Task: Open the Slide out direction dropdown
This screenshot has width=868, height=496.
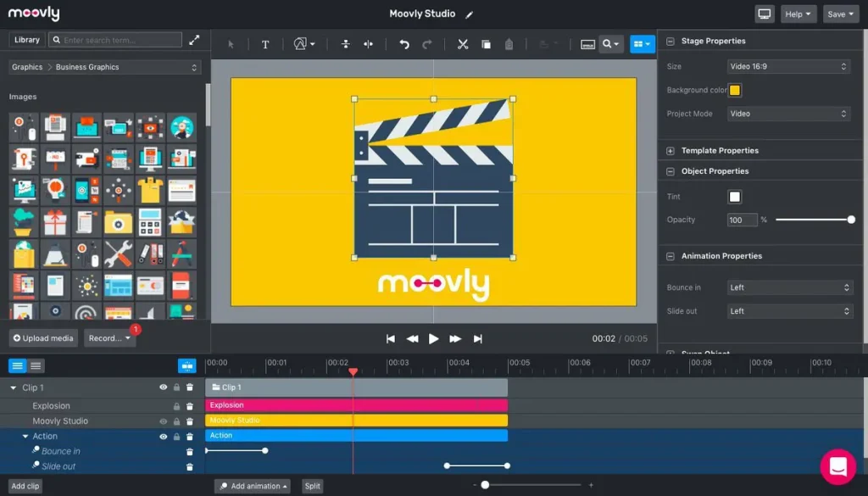Action: pyautogui.click(x=789, y=311)
